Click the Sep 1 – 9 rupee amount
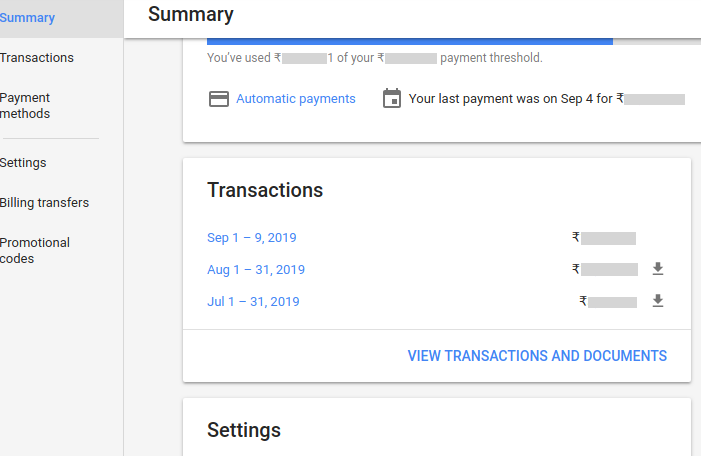This screenshot has height=456, width=701. tap(604, 238)
